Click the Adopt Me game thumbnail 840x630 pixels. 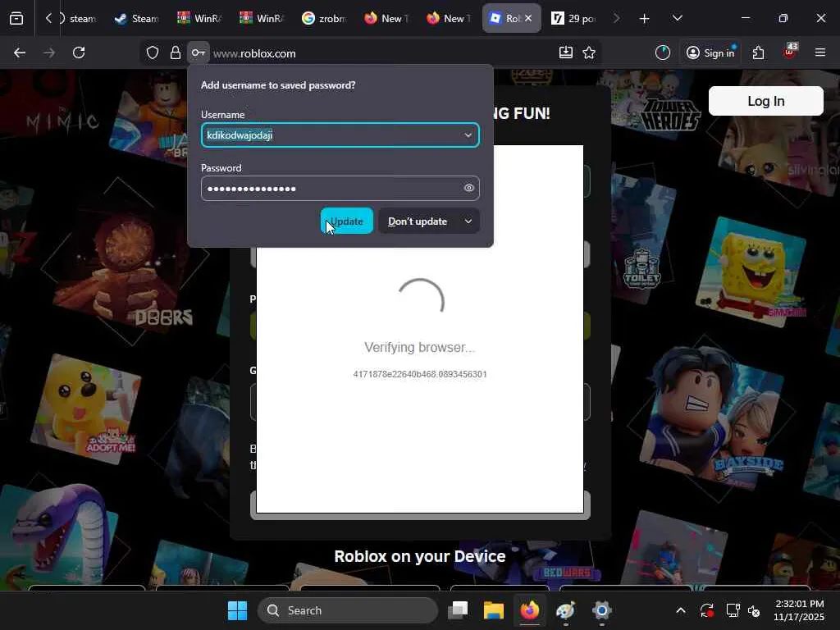pyautogui.click(x=85, y=410)
